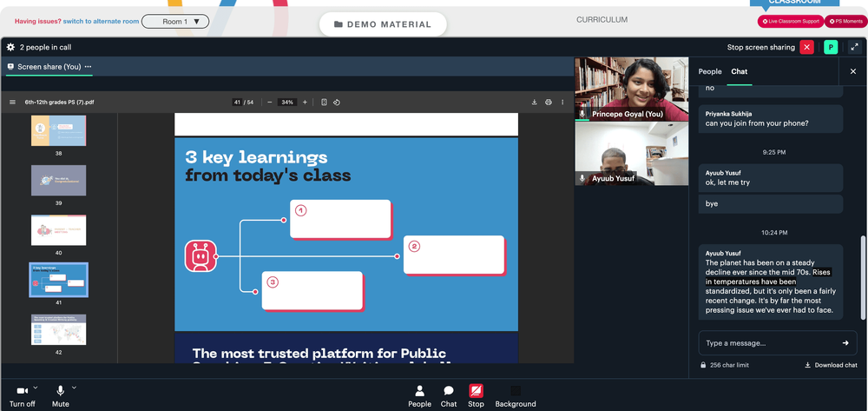Click learning box number 2 on slide
Viewport: 868px width, 411px height.
[455, 255]
